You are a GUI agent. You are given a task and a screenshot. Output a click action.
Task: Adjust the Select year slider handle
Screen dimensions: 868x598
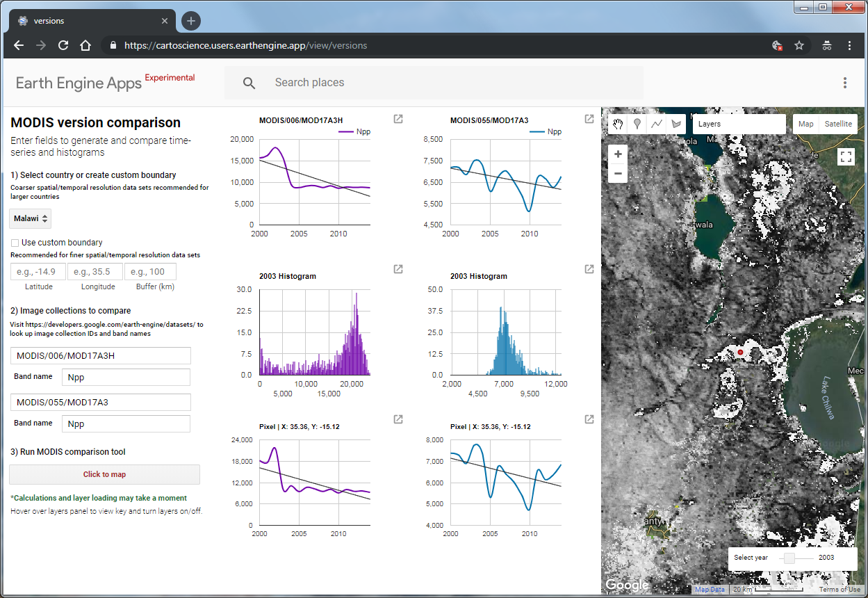click(x=789, y=558)
